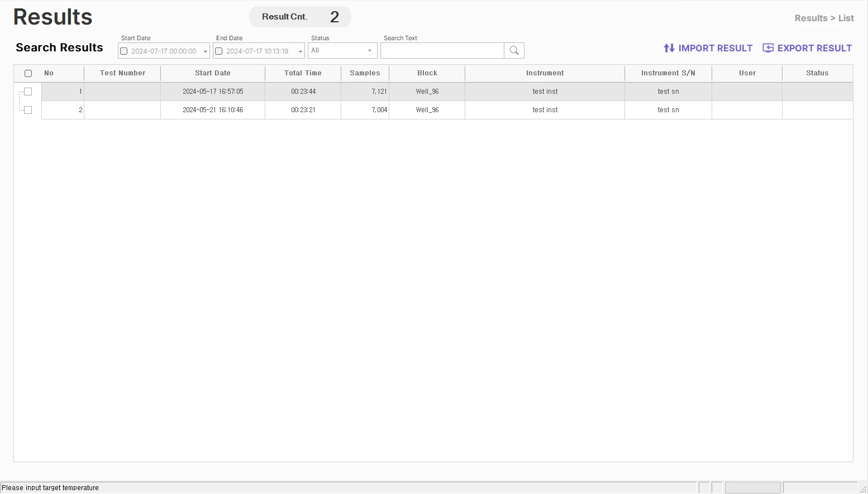Click Well_96 in row 1

[x=427, y=92]
